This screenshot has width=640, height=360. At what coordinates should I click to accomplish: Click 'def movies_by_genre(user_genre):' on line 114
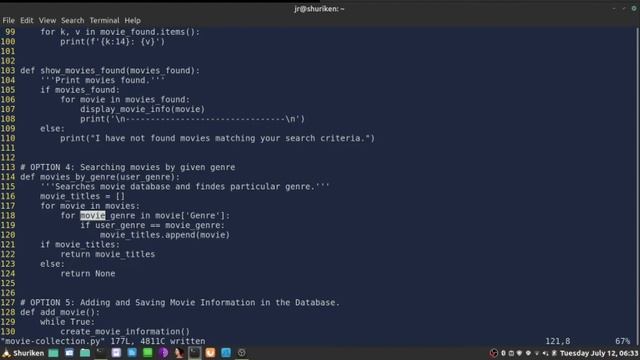[x=100, y=177]
